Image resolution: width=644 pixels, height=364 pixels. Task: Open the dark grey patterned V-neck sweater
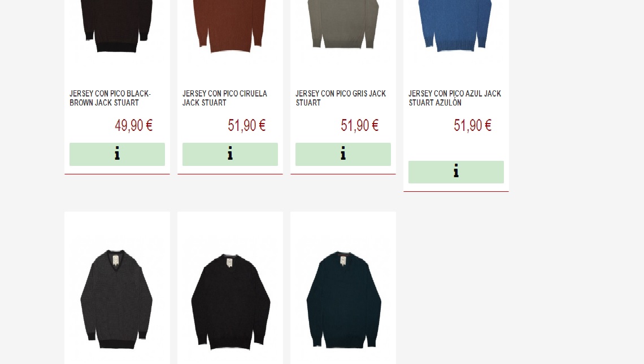tap(116, 299)
